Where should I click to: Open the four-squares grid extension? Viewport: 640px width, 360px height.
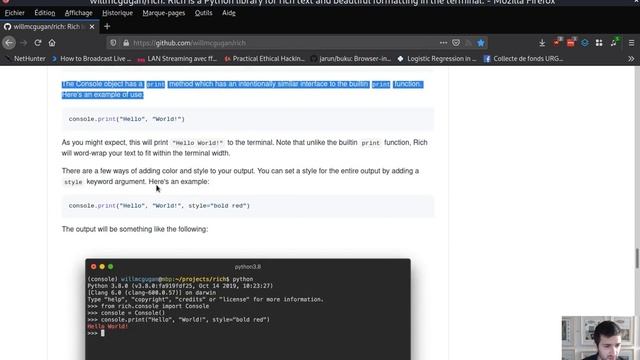599,43
